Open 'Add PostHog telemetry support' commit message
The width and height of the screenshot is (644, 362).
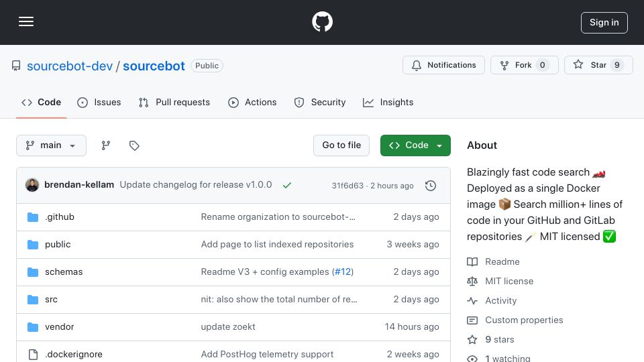(x=267, y=354)
